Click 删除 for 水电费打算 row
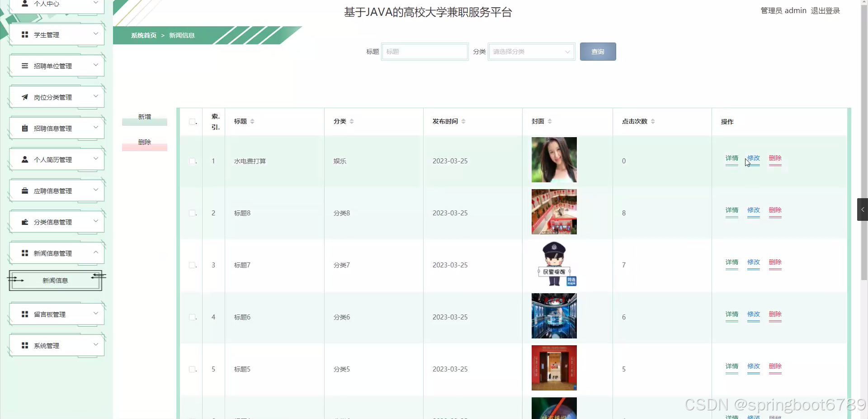Image resolution: width=868 pixels, height=419 pixels. click(x=775, y=159)
